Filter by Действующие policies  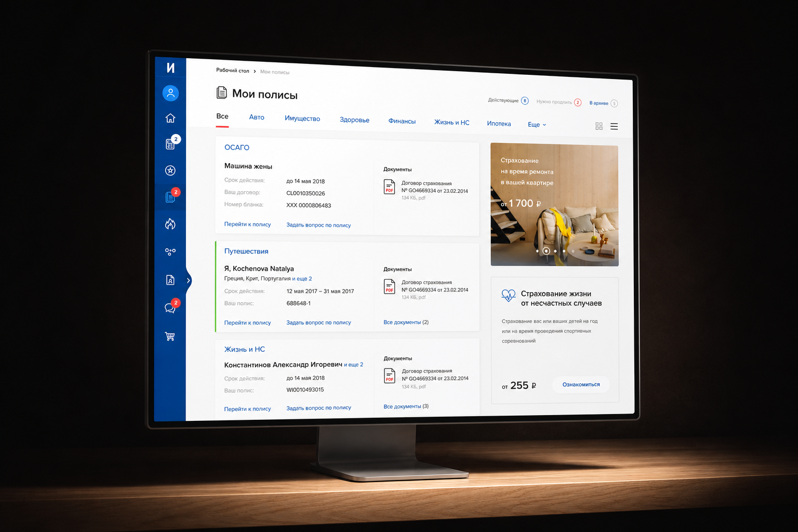coord(508,100)
